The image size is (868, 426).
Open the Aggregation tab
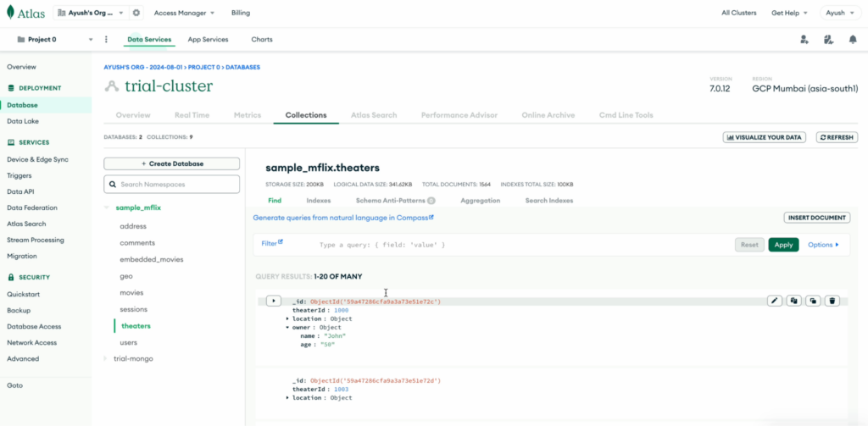(481, 200)
